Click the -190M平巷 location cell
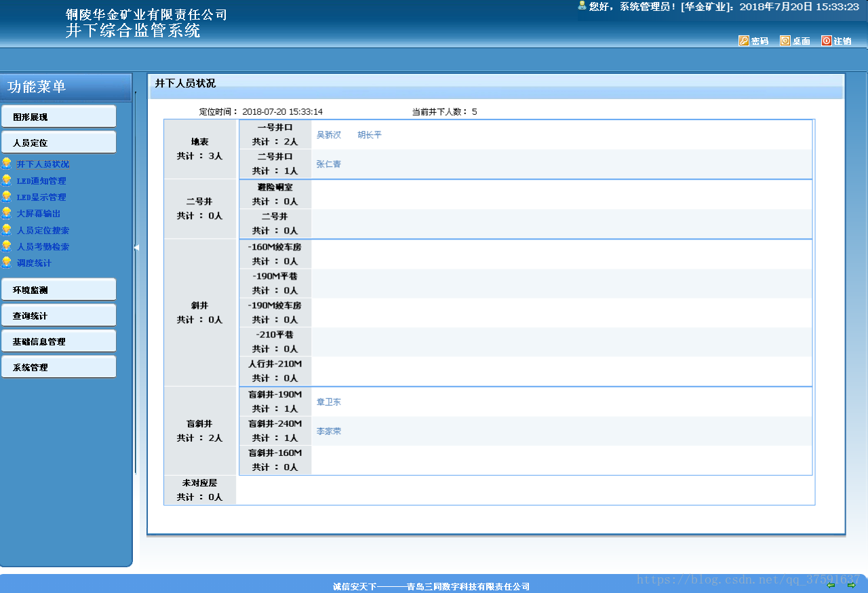The image size is (868, 593). coord(275,283)
